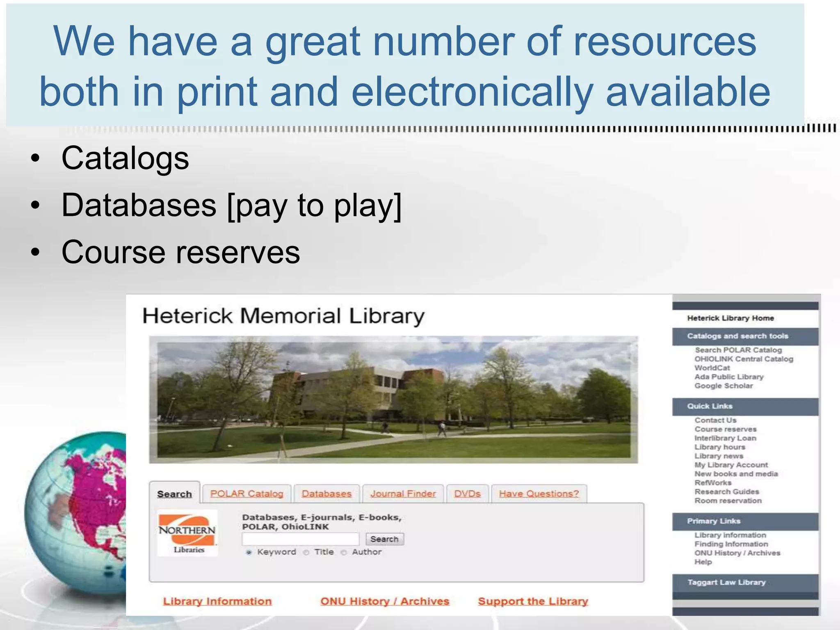Open the New books and media link
840x630 pixels.
(x=736, y=474)
